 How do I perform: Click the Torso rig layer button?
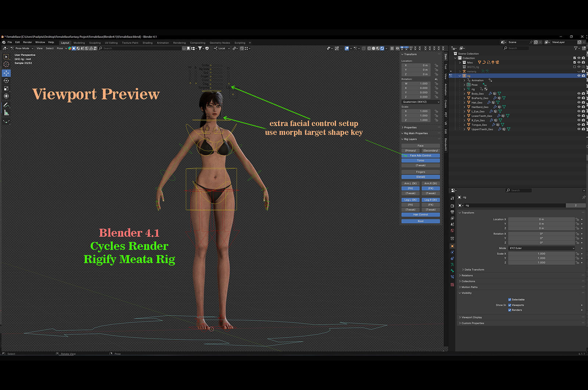click(420, 160)
